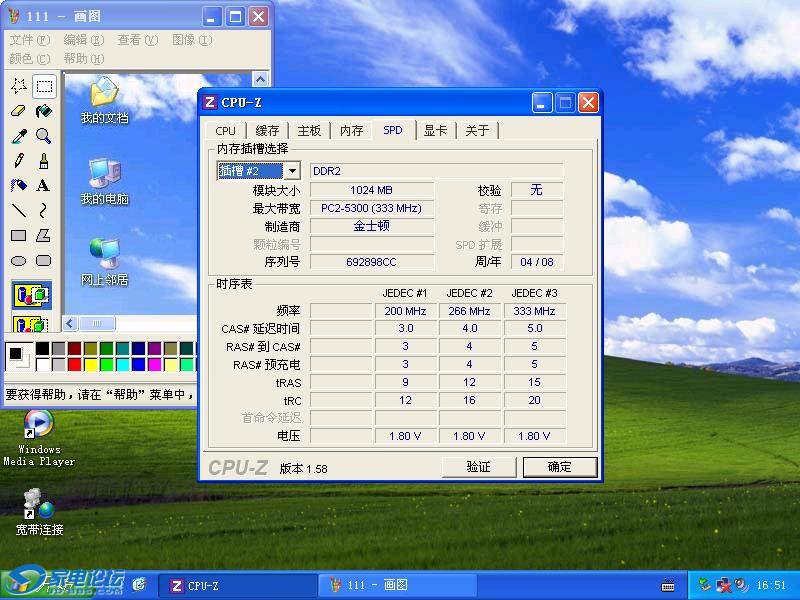Viewport: 800px width, 600px height.
Task: Switch to the 内存 tab in CPU-Z
Action: pyautogui.click(x=352, y=131)
